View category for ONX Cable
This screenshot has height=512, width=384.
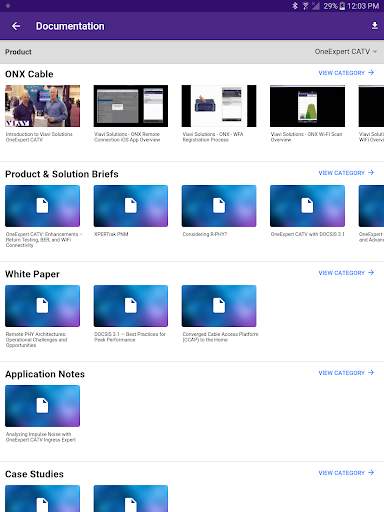(346, 73)
